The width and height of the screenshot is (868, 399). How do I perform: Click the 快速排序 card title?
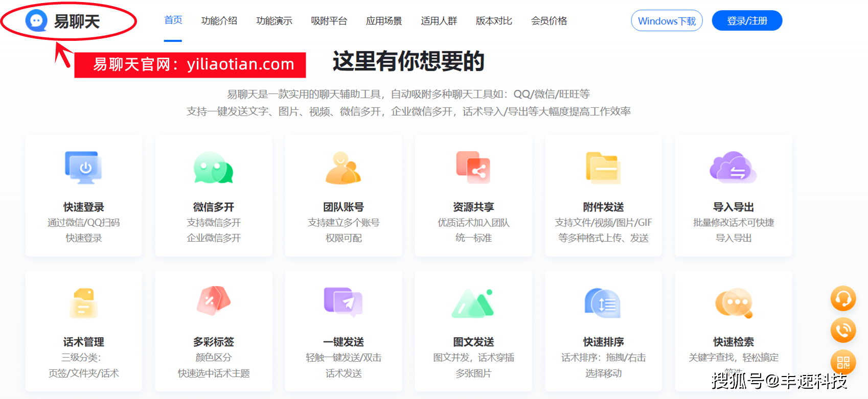click(603, 342)
